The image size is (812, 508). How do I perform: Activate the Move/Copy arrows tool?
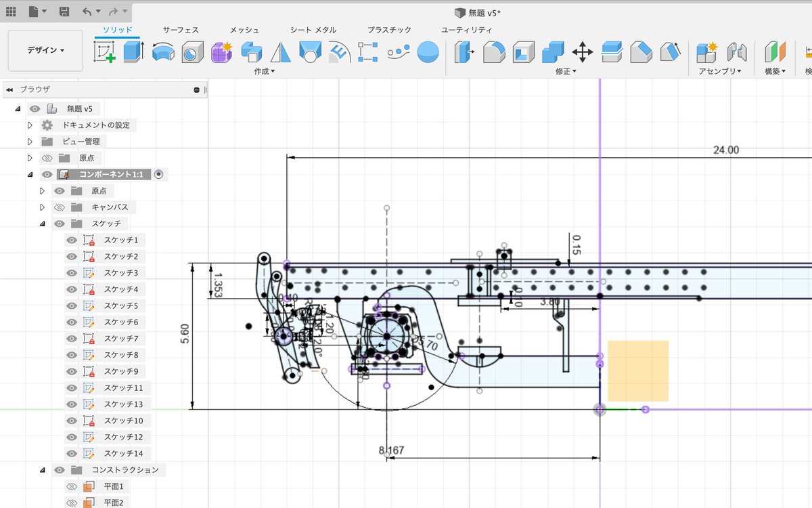click(583, 52)
